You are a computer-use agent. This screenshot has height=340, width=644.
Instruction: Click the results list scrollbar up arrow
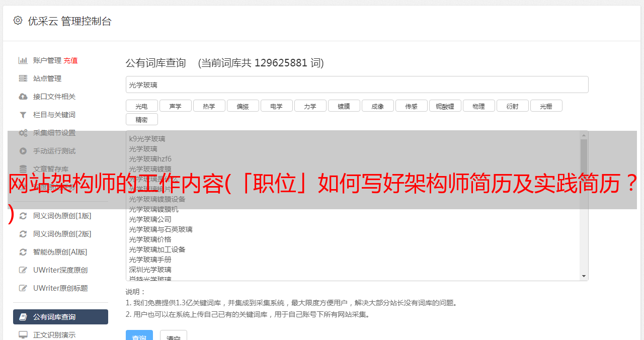point(584,135)
